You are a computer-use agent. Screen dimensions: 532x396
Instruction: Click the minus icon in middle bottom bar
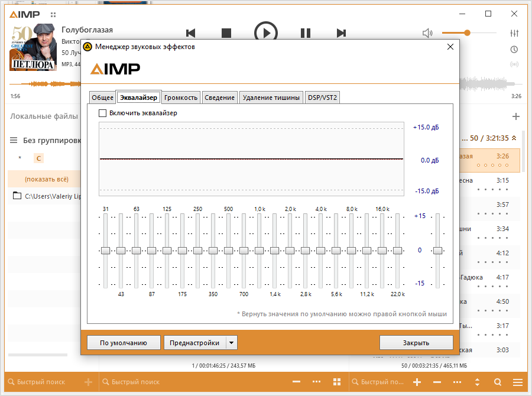(x=296, y=382)
